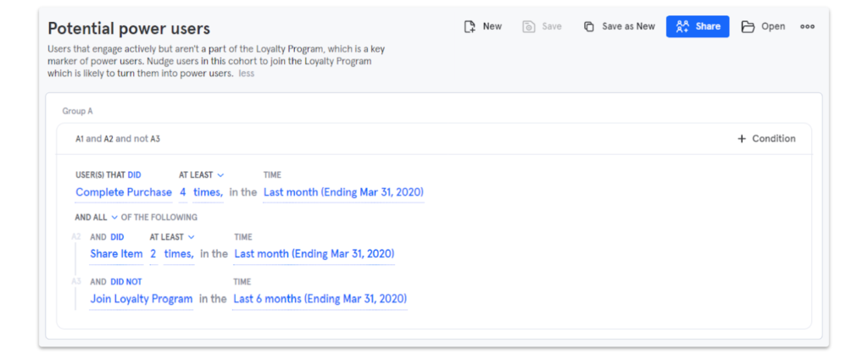This screenshot has width=868, height=354.
Task: Change the Share Item event selector
Action: tap(116, 254)
